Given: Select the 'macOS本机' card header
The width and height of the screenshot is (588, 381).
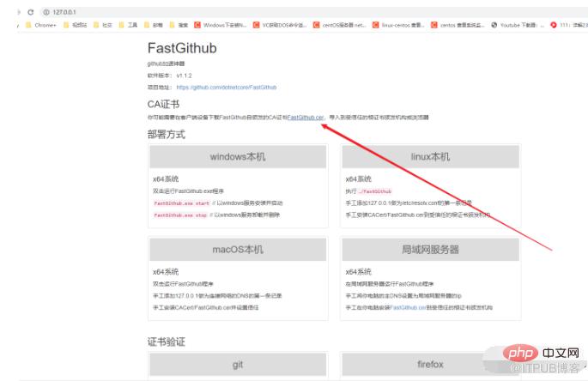Looking at the screenshot, I should tap(238, 250).
